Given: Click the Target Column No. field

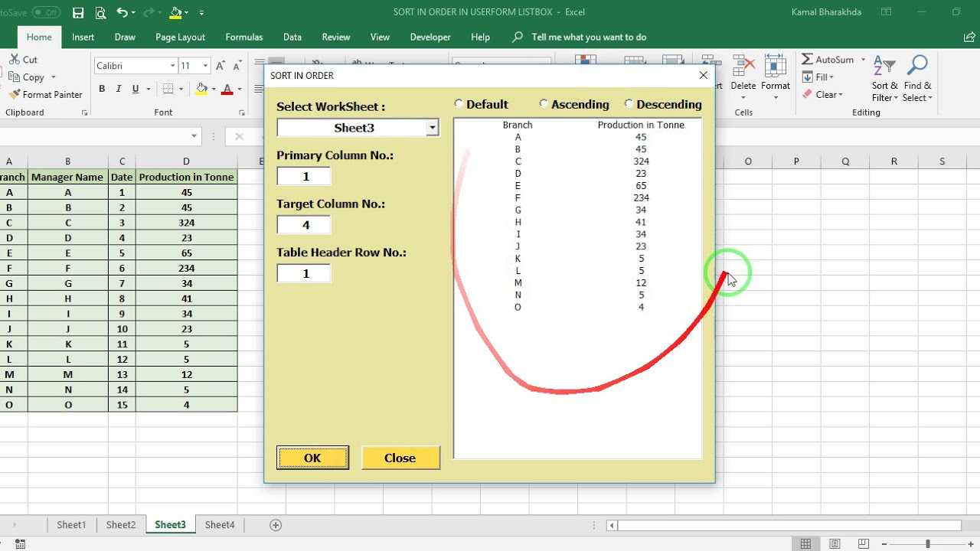Looking at the screenshot, I should click(x=304, y=225).
